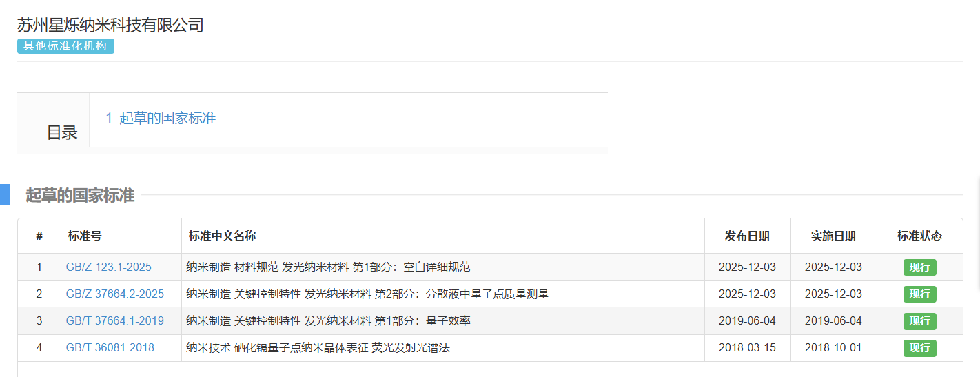
Task: Click the 现行 status badge for GB/Z 37664.2-2025
Action: click(919, 294)
